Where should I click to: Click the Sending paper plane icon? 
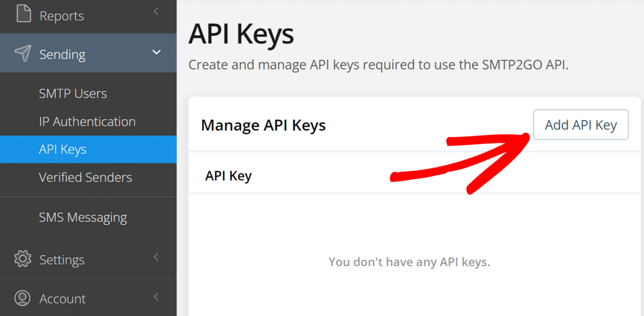click(x=23, y=54)
